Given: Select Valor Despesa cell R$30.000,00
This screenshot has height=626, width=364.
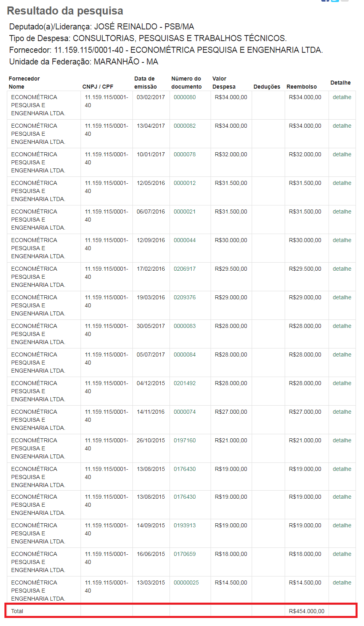Looking at the screenshot, I should (x=231, y=240).
